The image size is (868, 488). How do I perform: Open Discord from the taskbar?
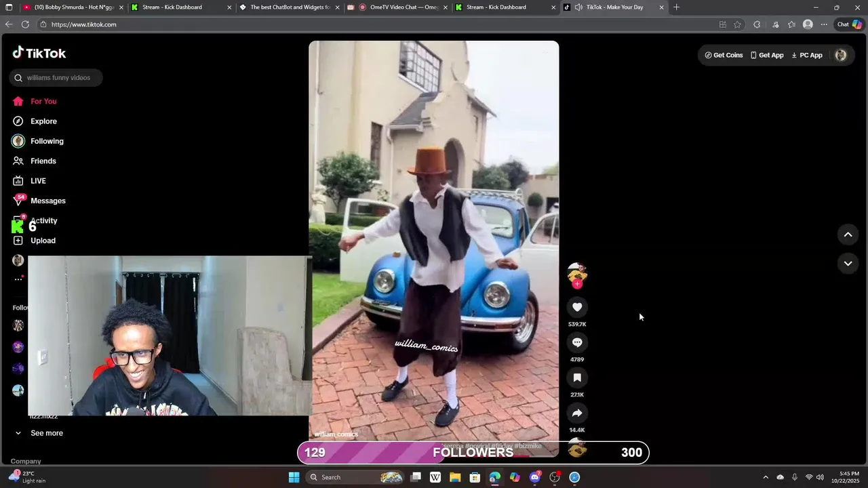point(535,477)
